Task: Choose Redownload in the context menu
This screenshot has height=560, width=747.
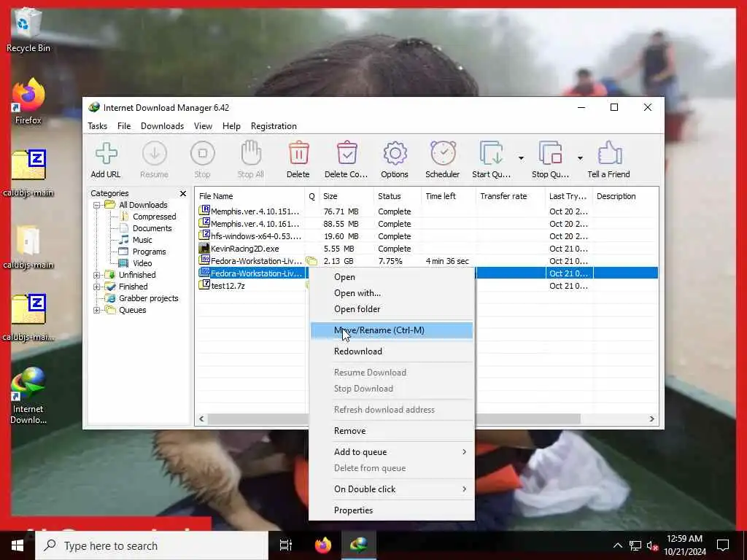Action: click(392, 351)
